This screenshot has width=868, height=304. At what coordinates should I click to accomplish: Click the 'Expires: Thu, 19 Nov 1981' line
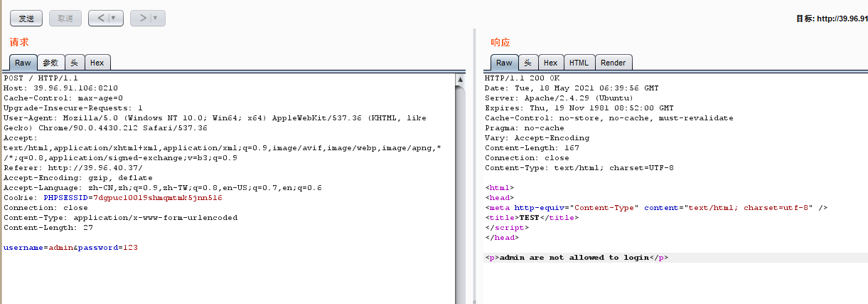click(579, 108)
